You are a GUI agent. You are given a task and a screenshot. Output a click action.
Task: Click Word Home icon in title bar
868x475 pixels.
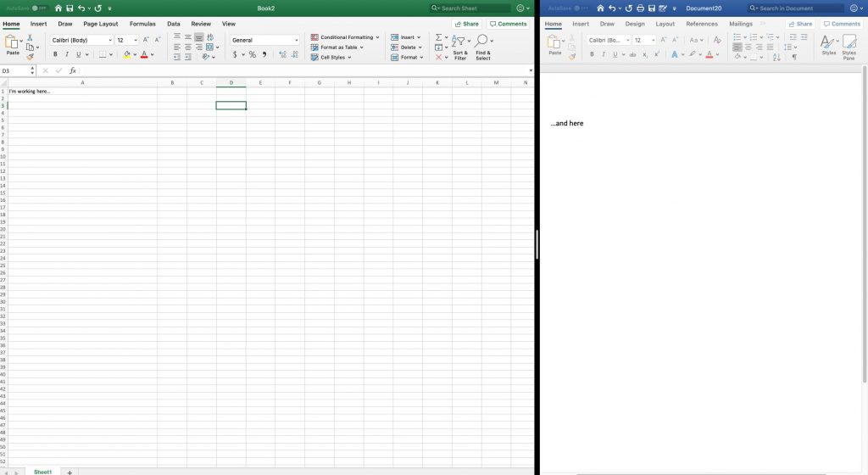pyautogui.click(x=600, y=8)
